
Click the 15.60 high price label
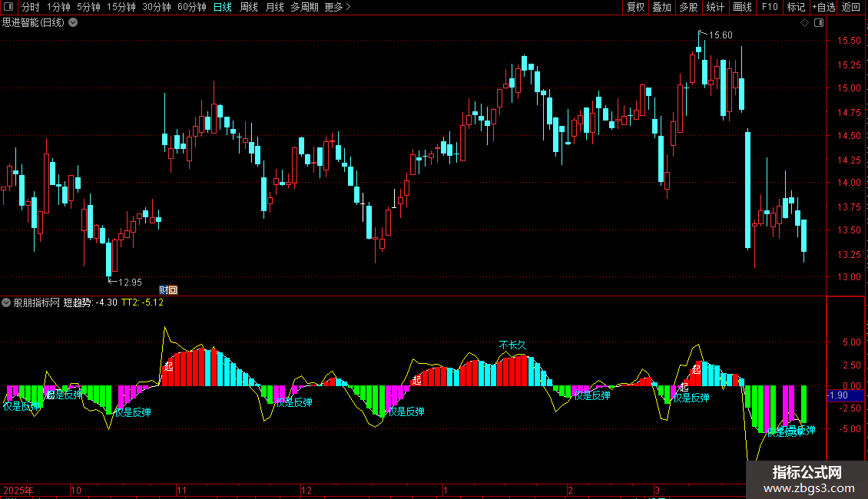(x=721, y=35)
